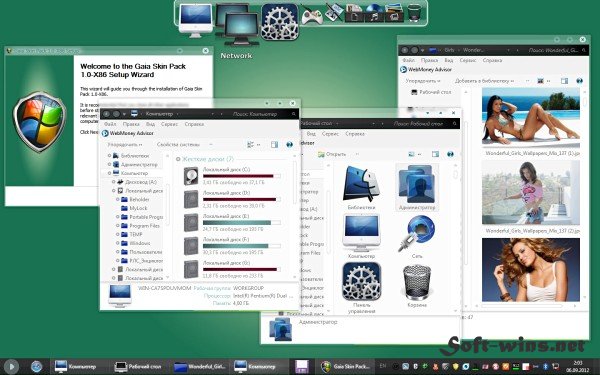Click the Gaia Skin Pack taskbar button

(346, 367)
